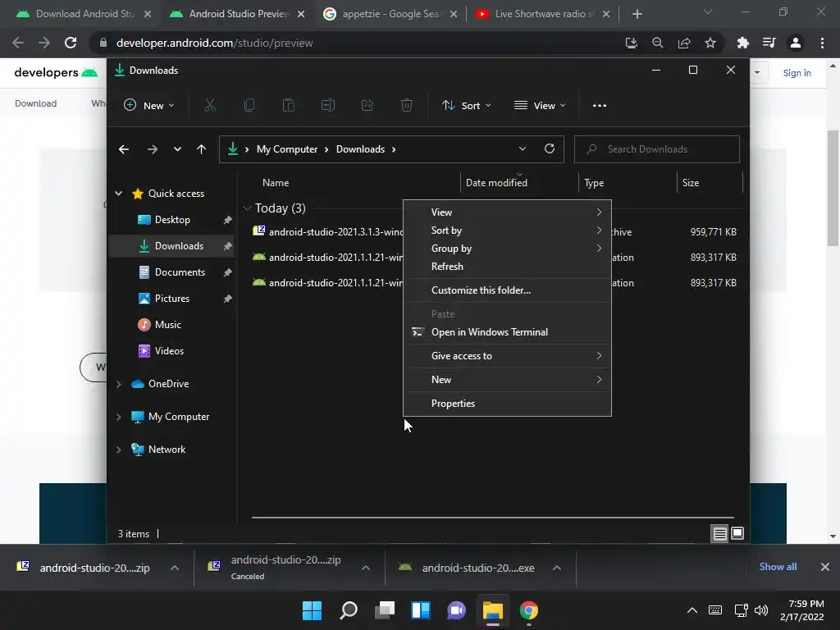This screenshot has height=630, width=840.
Task: Close the Chrome downloads bar
Action: tap(825, 567)
